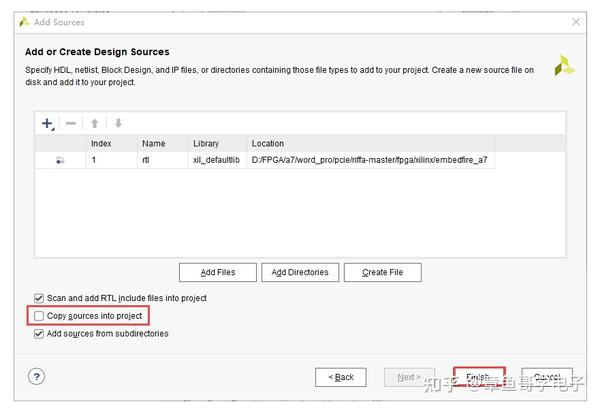The width and height of the screenshot is (600, 408).
Task: Uncheck Add sources from subdirectories
Action: 39,334
